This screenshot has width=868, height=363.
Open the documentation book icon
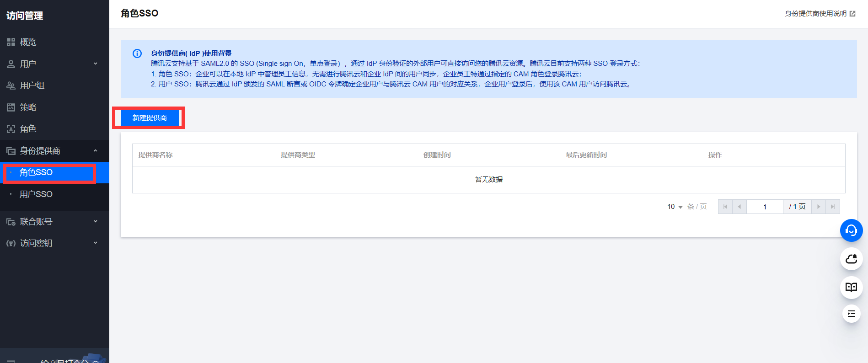[851, 287]
